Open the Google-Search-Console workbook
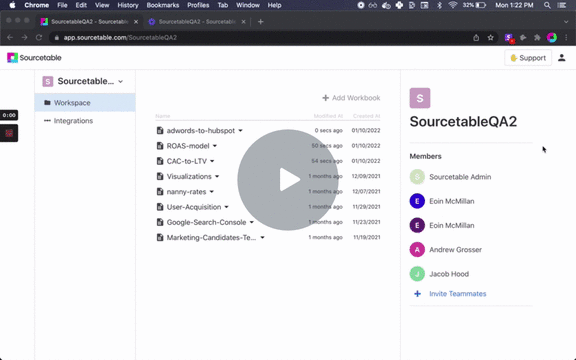The width and height of the screenshot is (576, 360). [x=206, y=222]
